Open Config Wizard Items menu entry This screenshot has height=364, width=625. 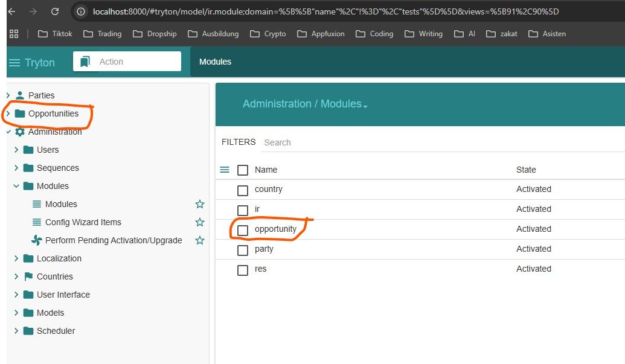(83, 222)
